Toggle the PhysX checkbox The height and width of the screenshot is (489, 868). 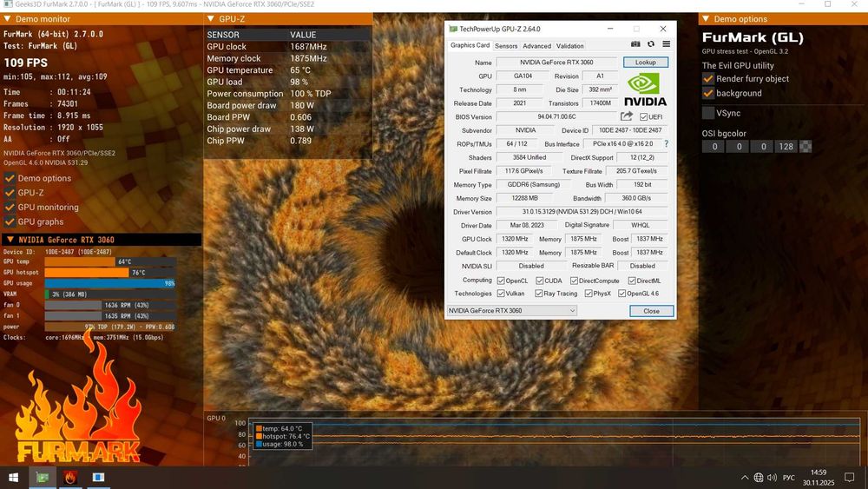point(589,294)
